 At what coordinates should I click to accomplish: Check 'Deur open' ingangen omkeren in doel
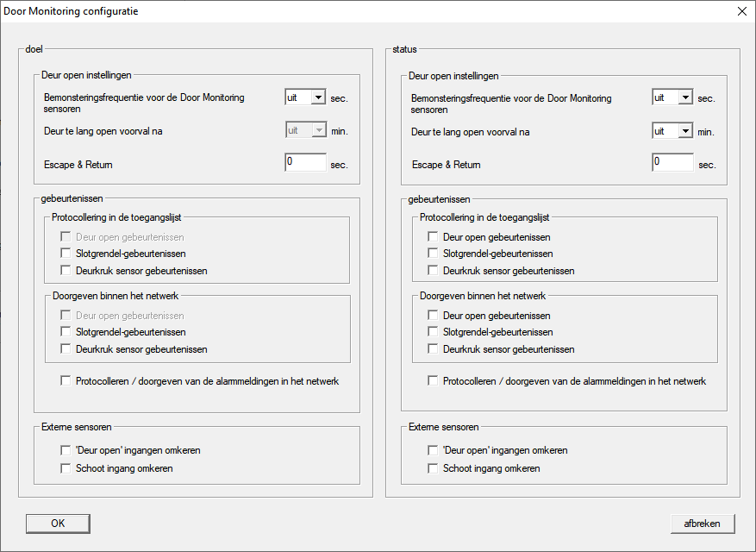pyautogui.click(x=66, y=450)
